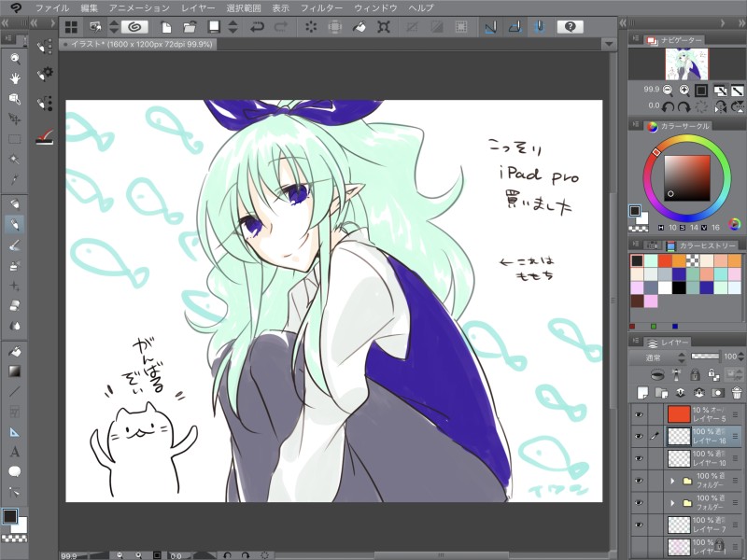
Task: Select the Blend tool with droplet icon
Action: pyautogui.click(x=15, y=326)
